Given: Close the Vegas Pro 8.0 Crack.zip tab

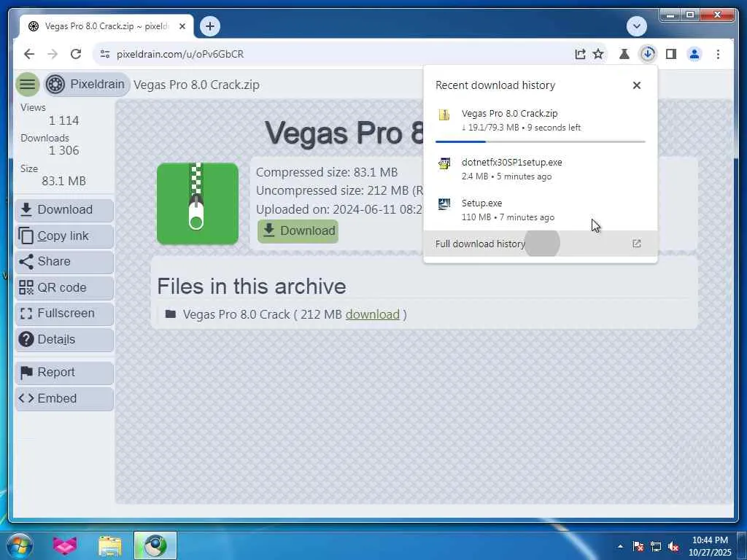Looking at the screenshot, I should (x=182, y=26).
